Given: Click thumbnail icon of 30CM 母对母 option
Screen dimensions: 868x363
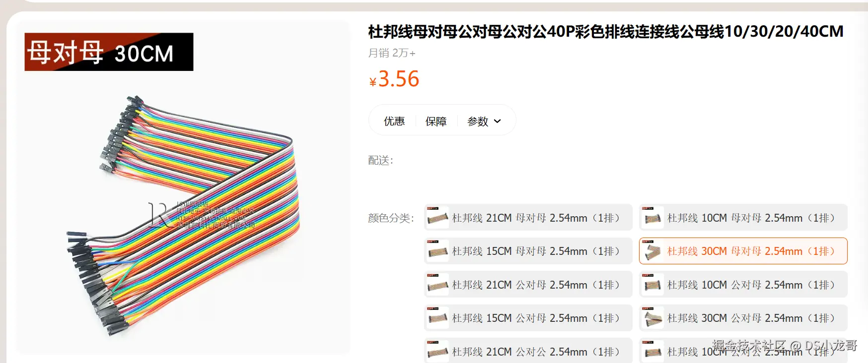Looking at the screenshot, I should pyautogui.click(x=653, y=251).
